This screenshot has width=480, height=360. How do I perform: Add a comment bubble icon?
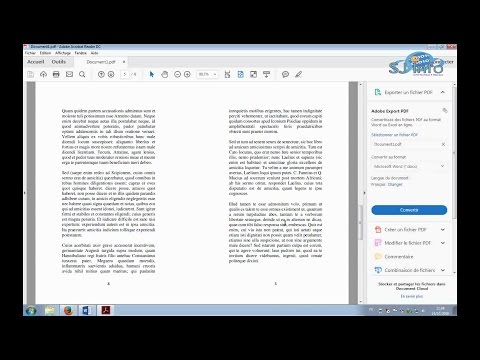click(x=285, y=74)
